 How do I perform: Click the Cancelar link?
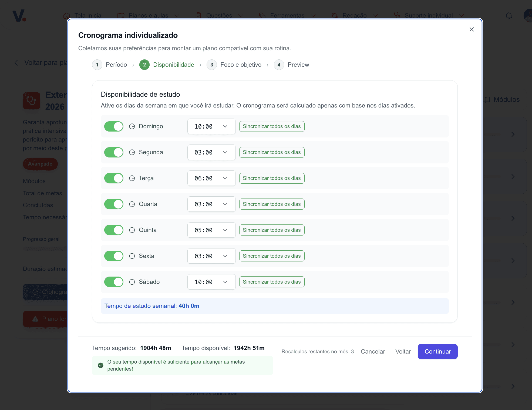pyautogui.click(x=373, y=352)
